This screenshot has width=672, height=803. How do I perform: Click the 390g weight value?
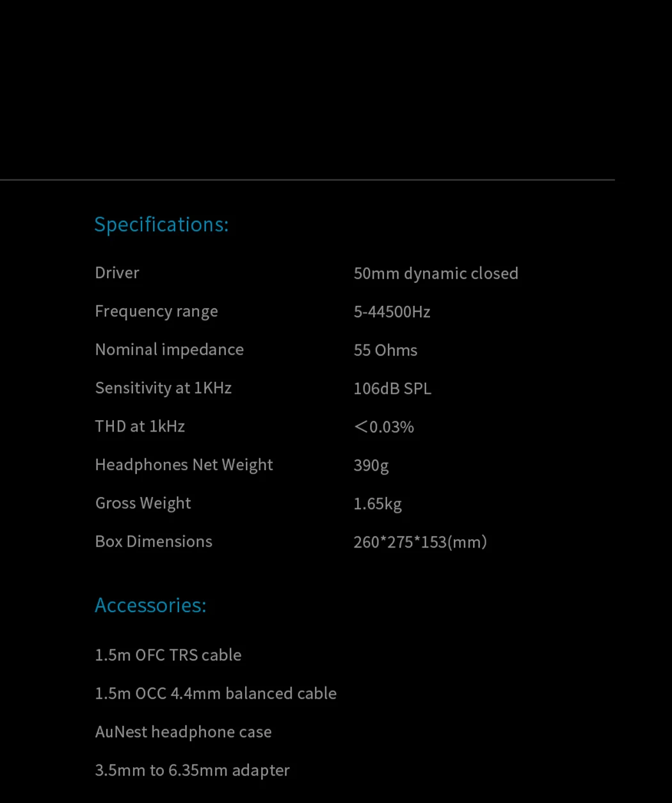[371, 466]
